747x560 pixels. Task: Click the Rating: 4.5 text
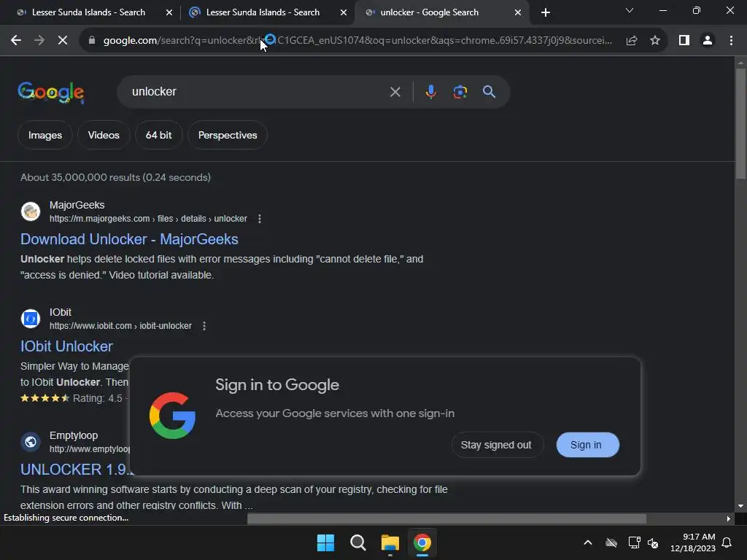[x=98, y=398]
